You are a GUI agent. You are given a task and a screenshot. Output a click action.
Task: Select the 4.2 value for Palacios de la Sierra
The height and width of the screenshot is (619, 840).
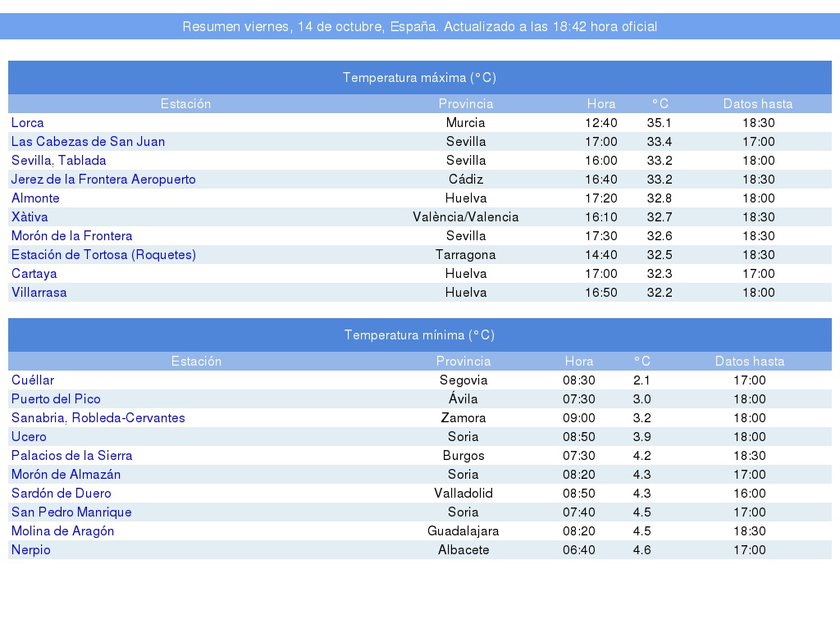coord(641,456)
